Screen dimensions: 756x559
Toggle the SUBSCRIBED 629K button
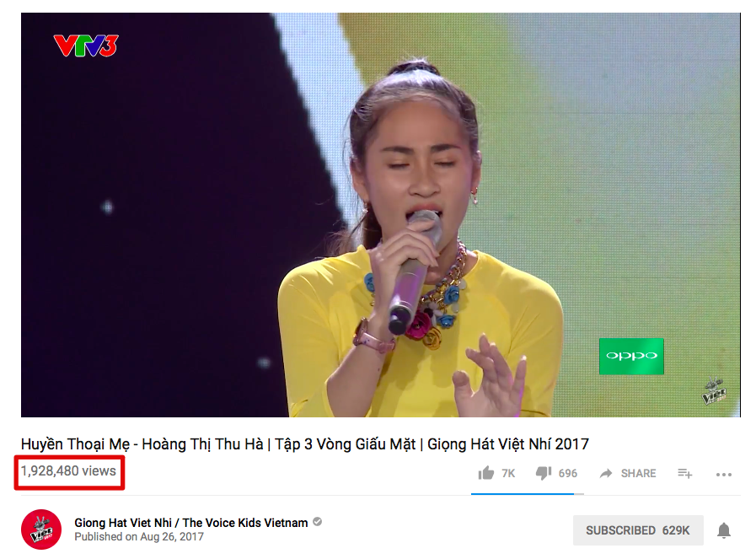point(638,530)
